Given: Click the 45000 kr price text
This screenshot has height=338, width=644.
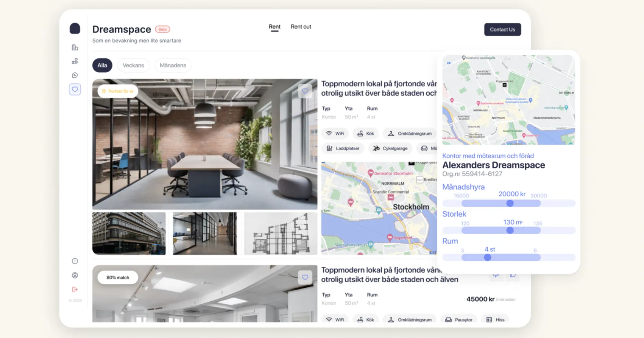Looking at the screenshot, I should tap(480, 299).
